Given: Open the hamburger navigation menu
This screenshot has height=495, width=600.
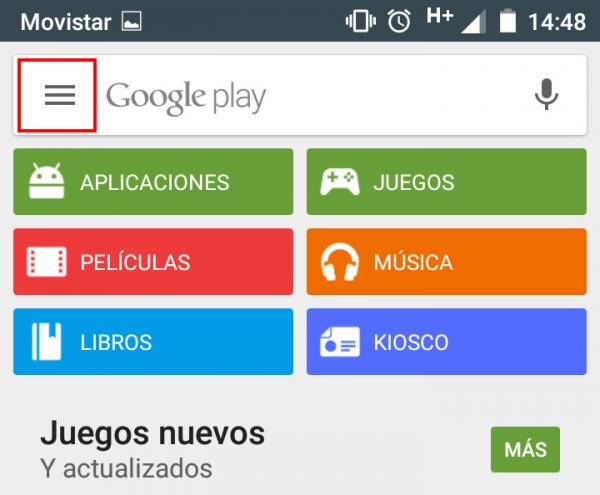Looking at the screenshot, I should (60, 95).
